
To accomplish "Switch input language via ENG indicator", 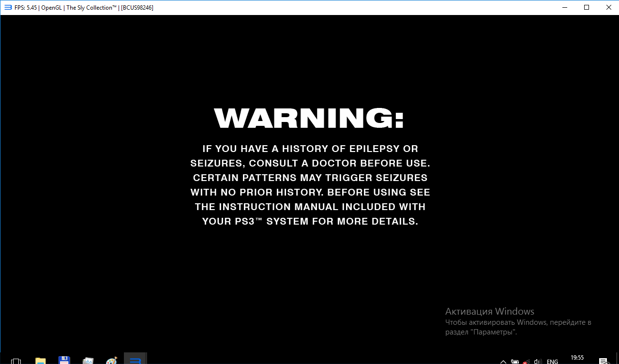I will pos(552,361).
